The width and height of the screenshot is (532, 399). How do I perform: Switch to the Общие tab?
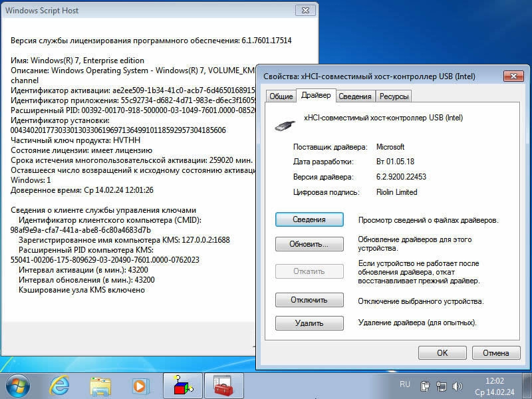coord(281,96)
